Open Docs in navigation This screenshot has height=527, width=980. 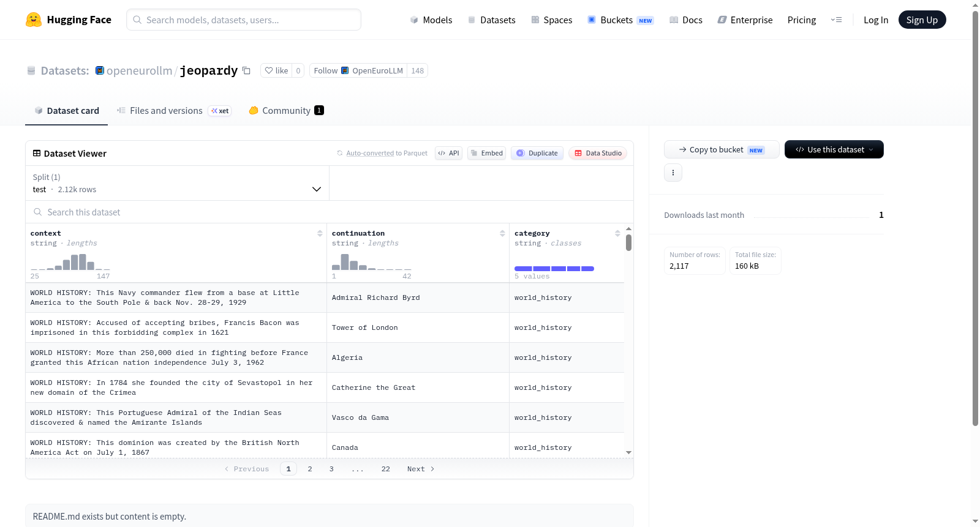686,20
